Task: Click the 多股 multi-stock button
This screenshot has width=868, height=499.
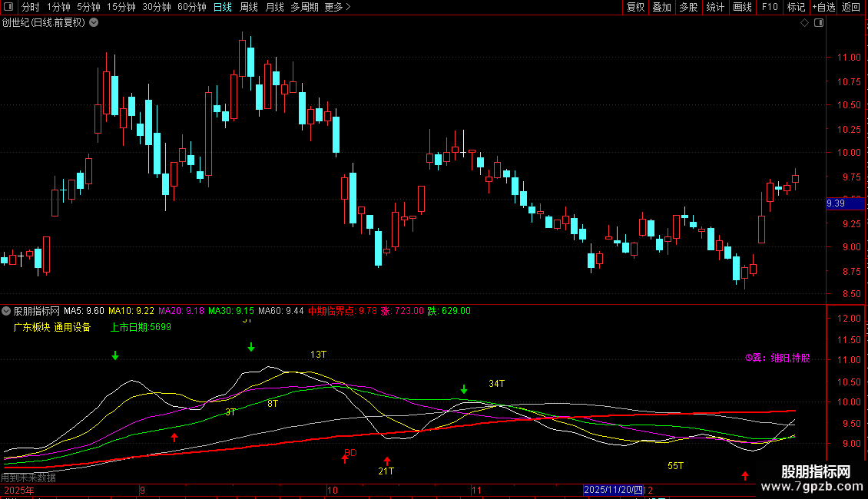Action: [688, 7]
